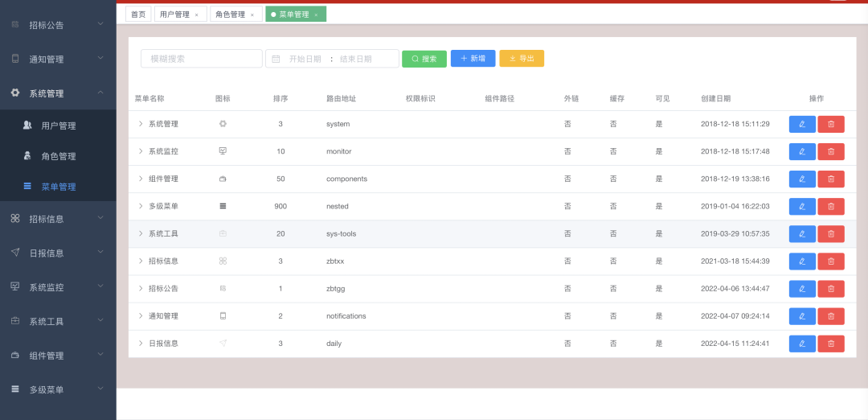
Task: Click the 模糊搜索 input field
Action: 201,59
